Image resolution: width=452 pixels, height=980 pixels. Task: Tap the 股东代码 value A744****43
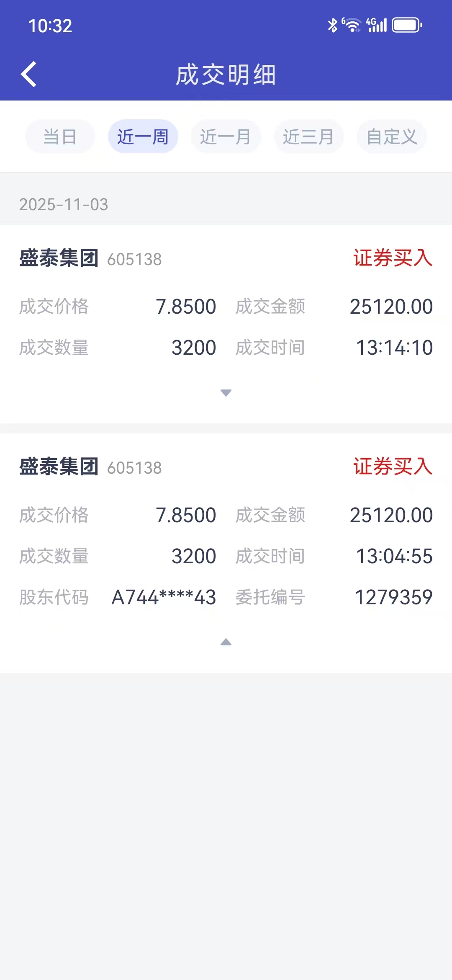point(164,597)
